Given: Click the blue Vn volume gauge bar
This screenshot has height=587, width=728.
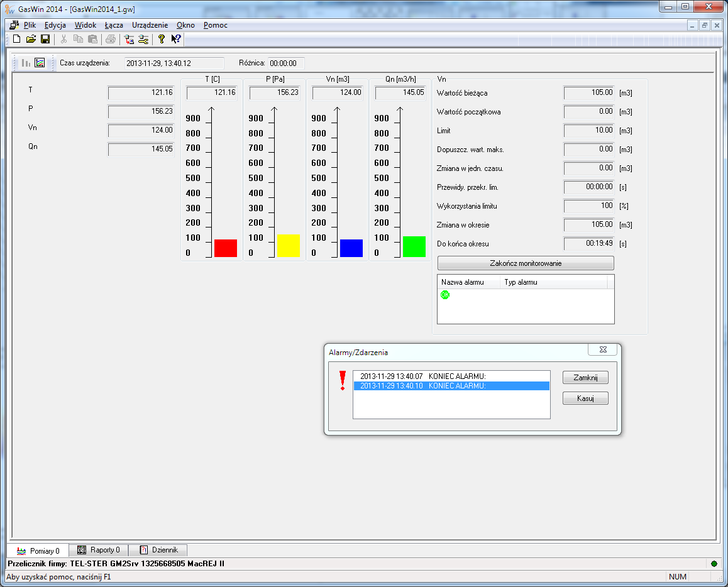Looking at the screenshot, I should coord(351,248).
